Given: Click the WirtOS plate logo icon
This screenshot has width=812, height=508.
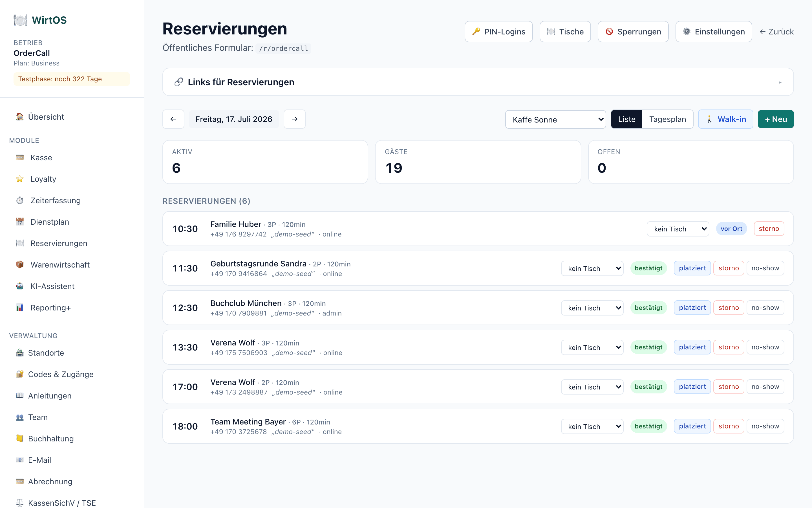Looking at the screenshot, I should [x=20, y=20].
